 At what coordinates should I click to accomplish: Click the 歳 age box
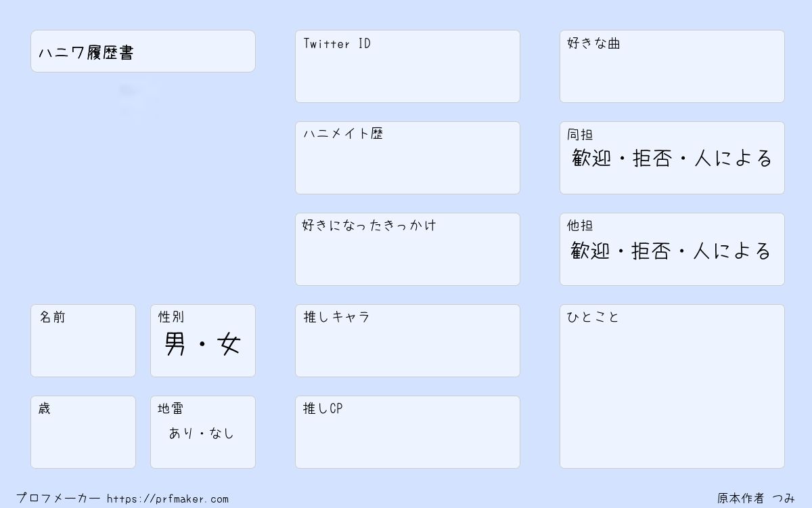83,432
